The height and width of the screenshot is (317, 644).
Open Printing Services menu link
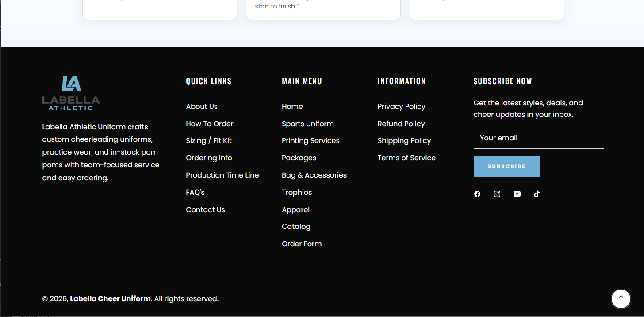pos(311,141)
